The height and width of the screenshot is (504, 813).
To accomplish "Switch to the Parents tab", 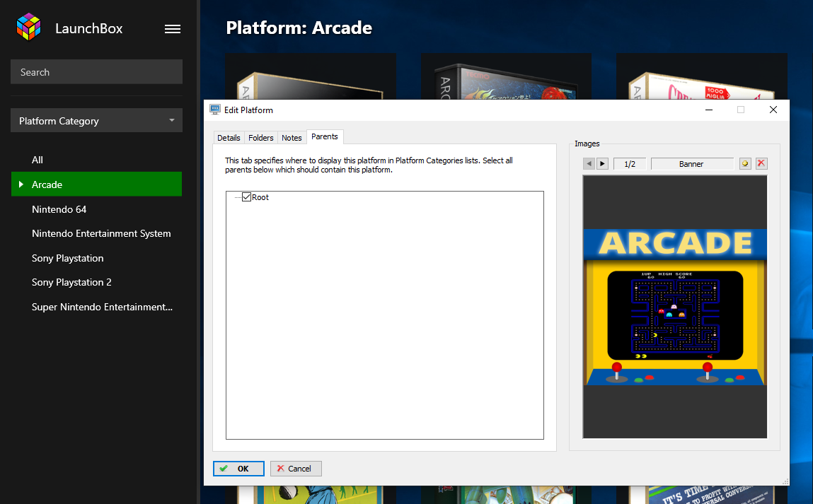I will [325, 136].
